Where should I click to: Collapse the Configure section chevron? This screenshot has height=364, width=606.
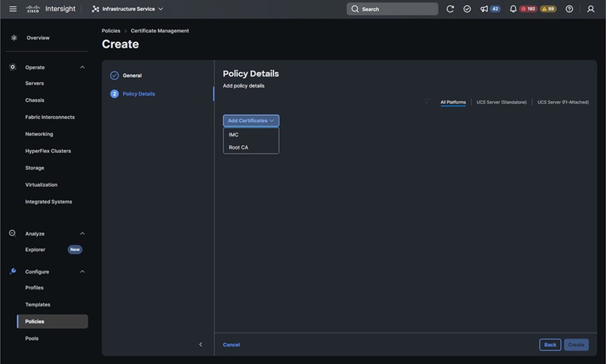(x=82, y=271)
